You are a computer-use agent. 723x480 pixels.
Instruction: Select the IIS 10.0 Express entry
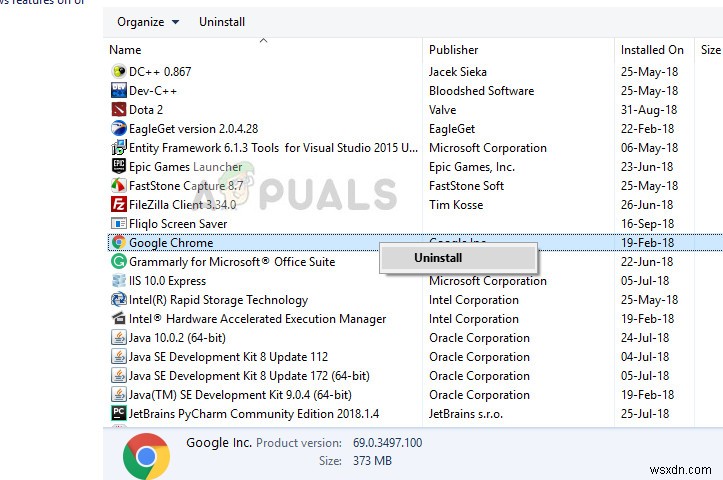(167, 281)
